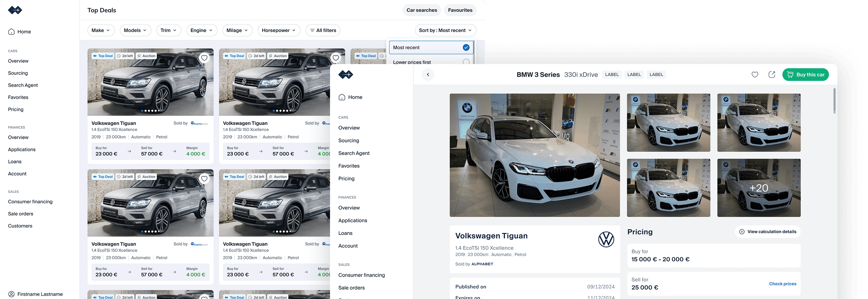The image size is (868, 299).
Task: Favorite the BMW 3 Series using the header heart
Action: (x=755, y=75)
